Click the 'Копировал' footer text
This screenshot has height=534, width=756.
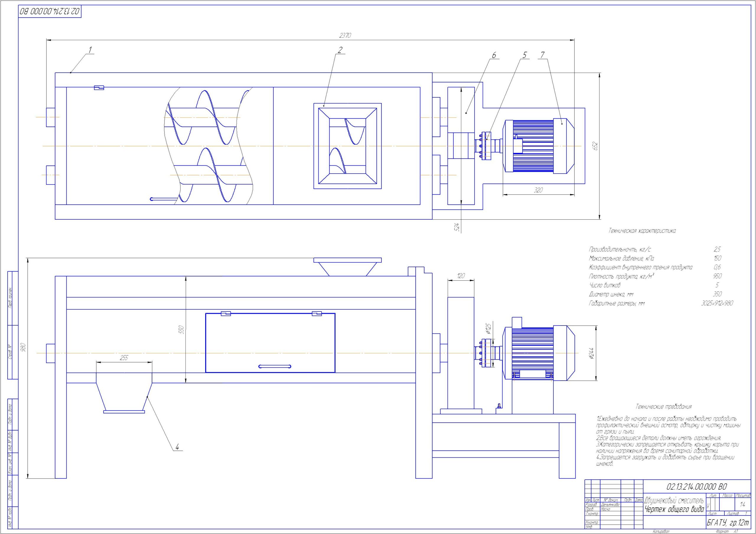(x=661, y=532)
